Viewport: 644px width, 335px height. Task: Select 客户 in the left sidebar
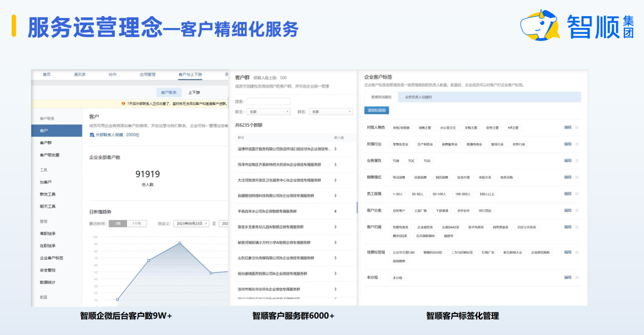[x=57, y=131]
